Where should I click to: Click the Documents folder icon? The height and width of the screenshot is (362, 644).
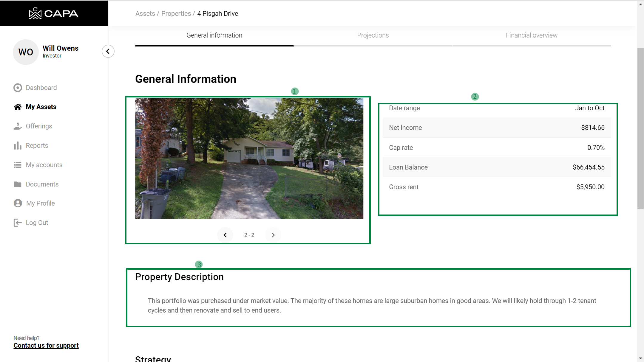coord(18,184)
